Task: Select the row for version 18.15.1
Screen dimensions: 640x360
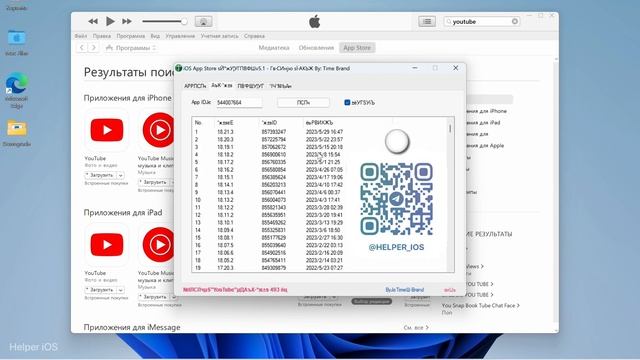Action: coord(269,177)
